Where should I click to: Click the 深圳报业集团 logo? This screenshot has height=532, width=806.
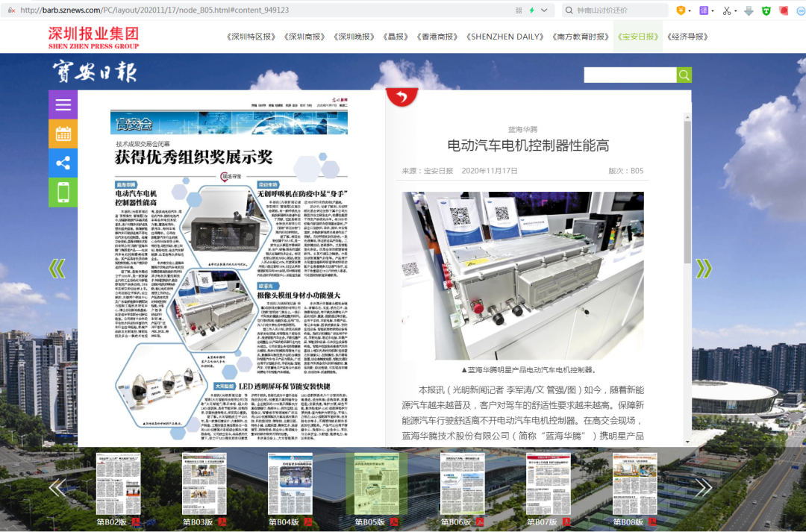click(93, 37)
